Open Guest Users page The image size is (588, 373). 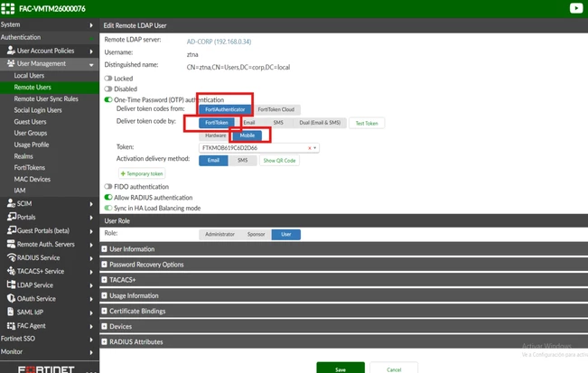pyautogui.click(x=30, y=121)
